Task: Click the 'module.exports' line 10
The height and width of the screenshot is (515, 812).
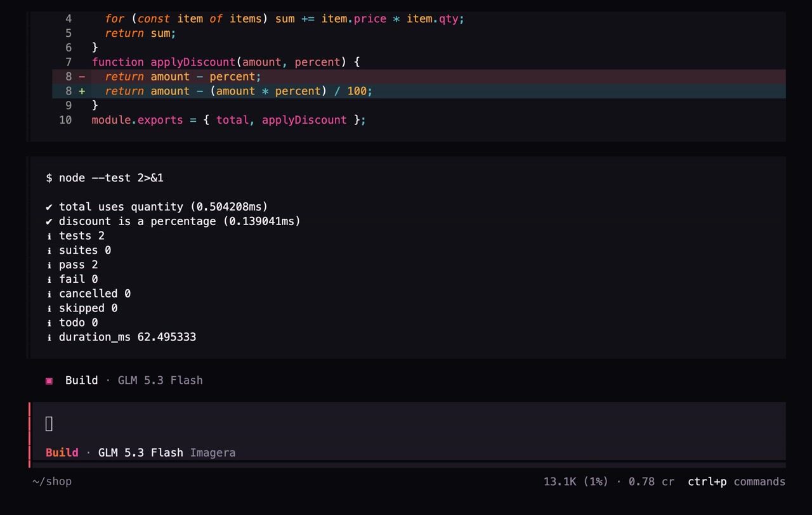Action: pyautogui.click(x=229, y=121)
